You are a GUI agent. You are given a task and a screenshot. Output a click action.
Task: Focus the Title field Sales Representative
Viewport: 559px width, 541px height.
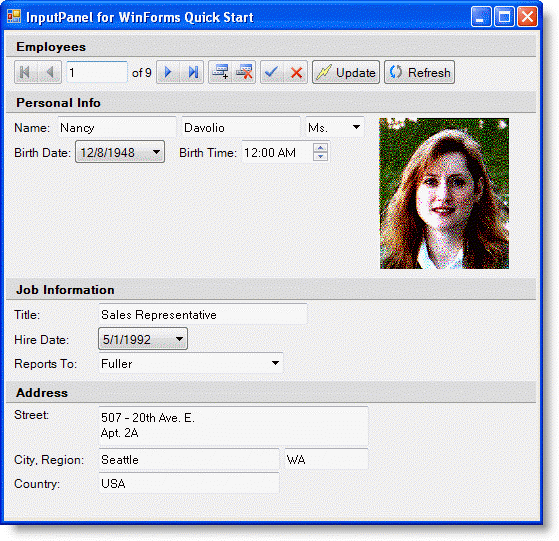click(203, 314)
